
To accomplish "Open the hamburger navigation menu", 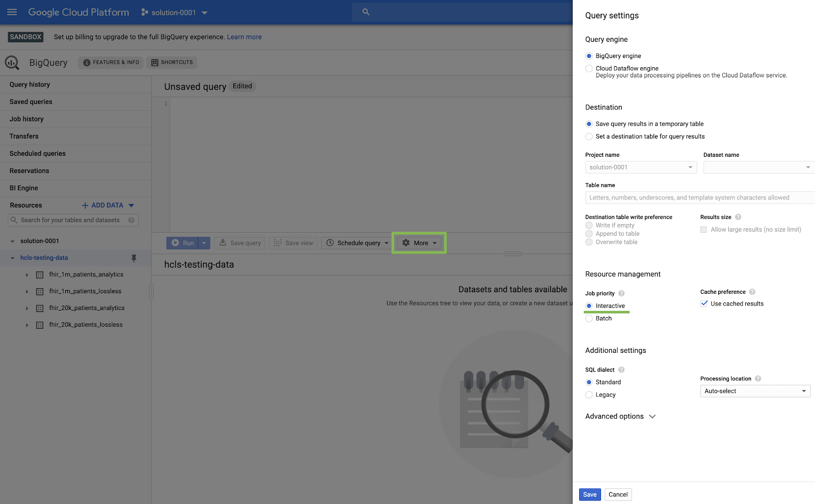I will tap(12, 12).
